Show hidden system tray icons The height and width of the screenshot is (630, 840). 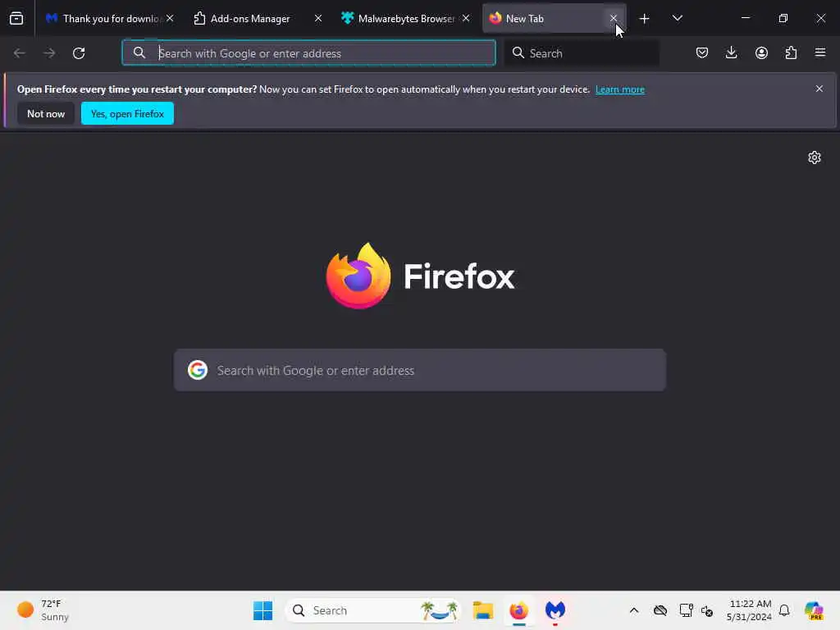click(x=634, y=610)
